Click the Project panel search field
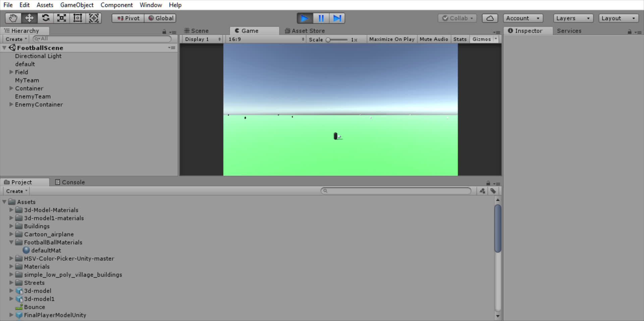The width and height of the screenshot is (644, 321). 396,191
